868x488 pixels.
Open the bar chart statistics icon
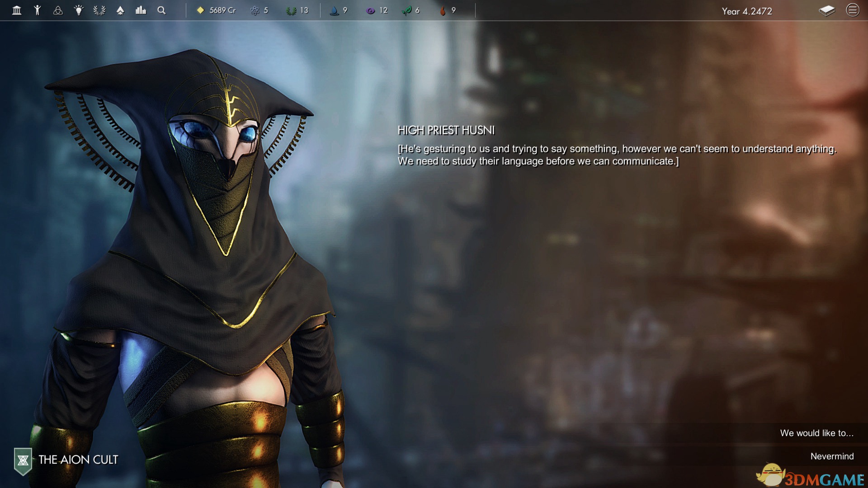(141, 10)
